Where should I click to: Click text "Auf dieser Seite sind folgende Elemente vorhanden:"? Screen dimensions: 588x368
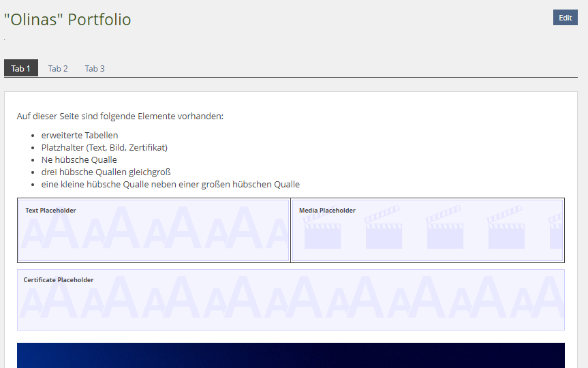click(120, 117)
